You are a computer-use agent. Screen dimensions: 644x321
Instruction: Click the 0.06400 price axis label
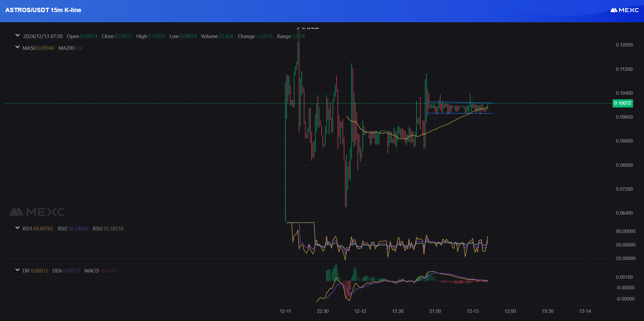[x=624, y=213]
